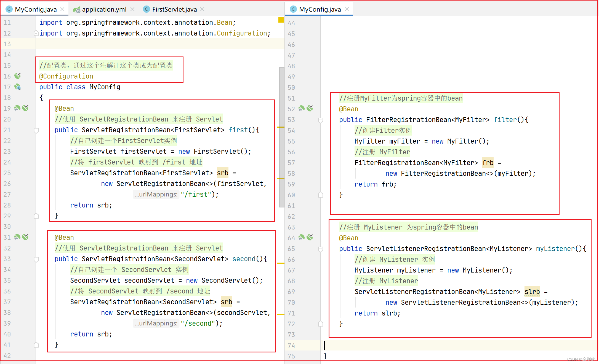Click first bean gutter icon on line 31
This screenshot has width=599, height=364.
(x=17, y=237)
